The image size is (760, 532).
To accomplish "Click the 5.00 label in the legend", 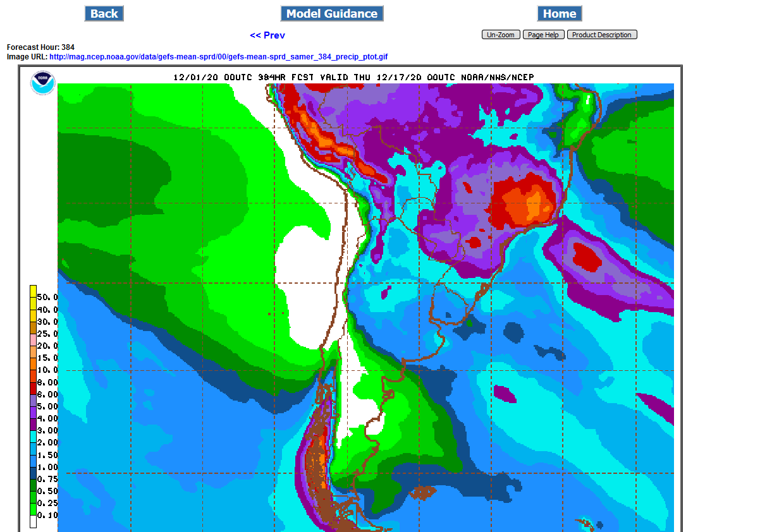I will point(47,406).
